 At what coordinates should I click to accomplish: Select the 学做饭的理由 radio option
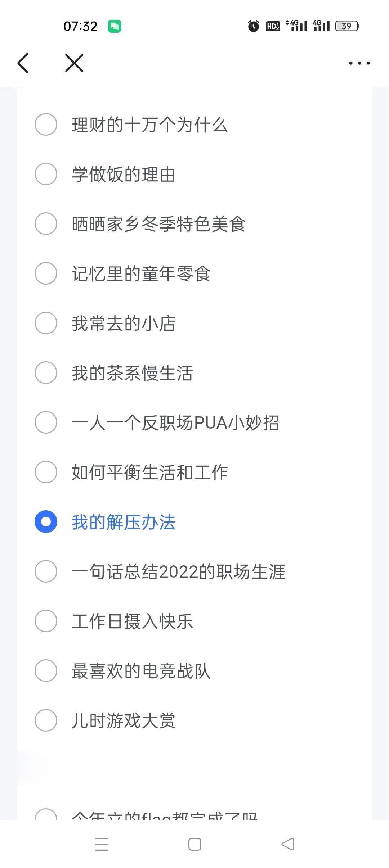pyautogui.click(x=46, y=174)
